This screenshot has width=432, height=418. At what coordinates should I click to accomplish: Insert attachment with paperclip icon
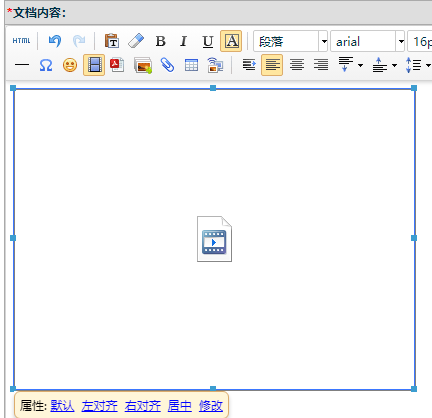(x=167, y=65)
